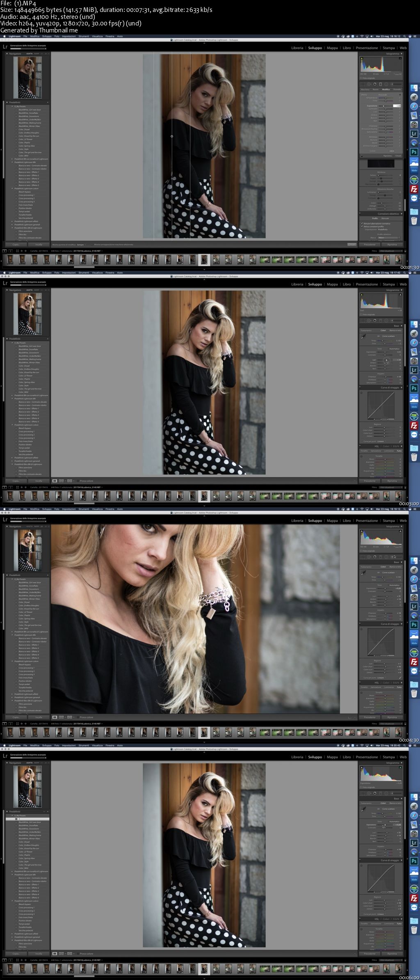Switch to Mappa module in the 00:03:00 frame
Viewport: 420px width, 980px height.
pyautogui.click(x=332, y=284)
